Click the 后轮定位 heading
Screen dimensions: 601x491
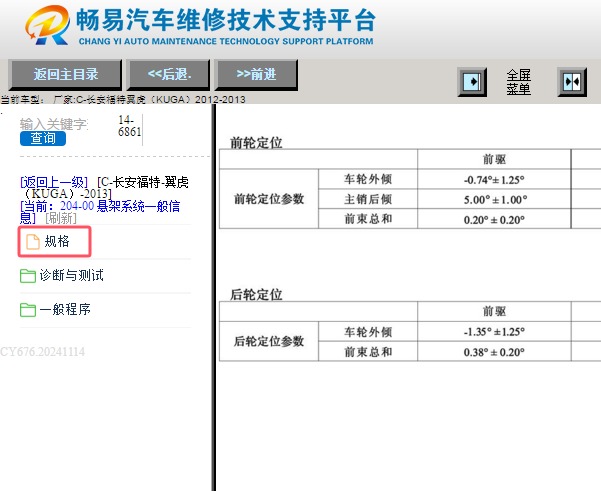[x=256, y=295]
